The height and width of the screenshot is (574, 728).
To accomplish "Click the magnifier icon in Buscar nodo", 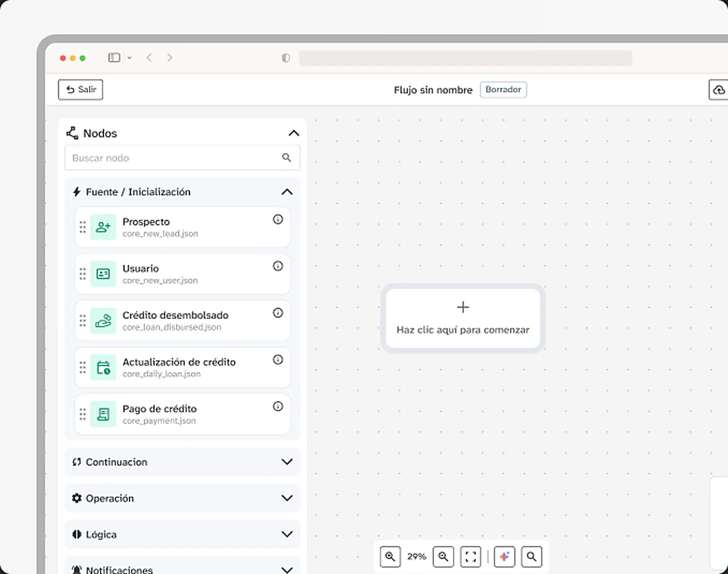I will pos(287,158).
